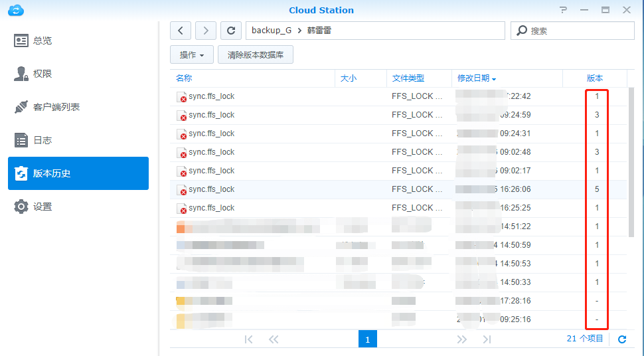The image size is (644, 356).
Task: Toggle sort on 修改日期 column header
Action: [507, 78]
